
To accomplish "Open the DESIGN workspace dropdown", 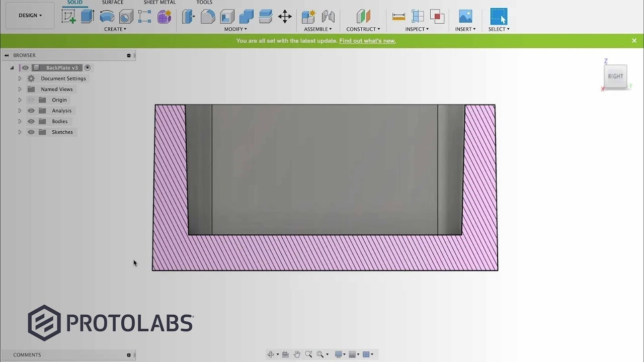I will click(30, 15).
